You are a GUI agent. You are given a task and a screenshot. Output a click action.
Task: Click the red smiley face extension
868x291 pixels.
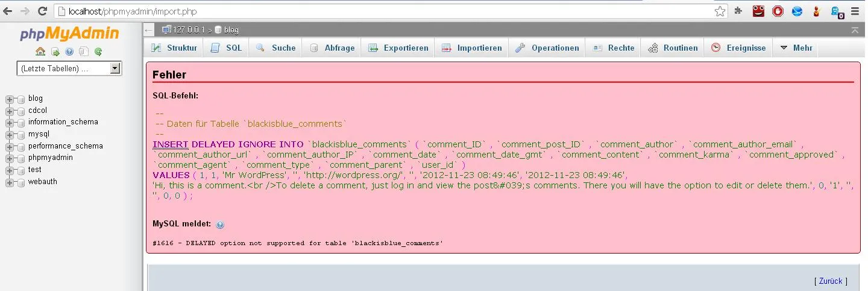758,11
